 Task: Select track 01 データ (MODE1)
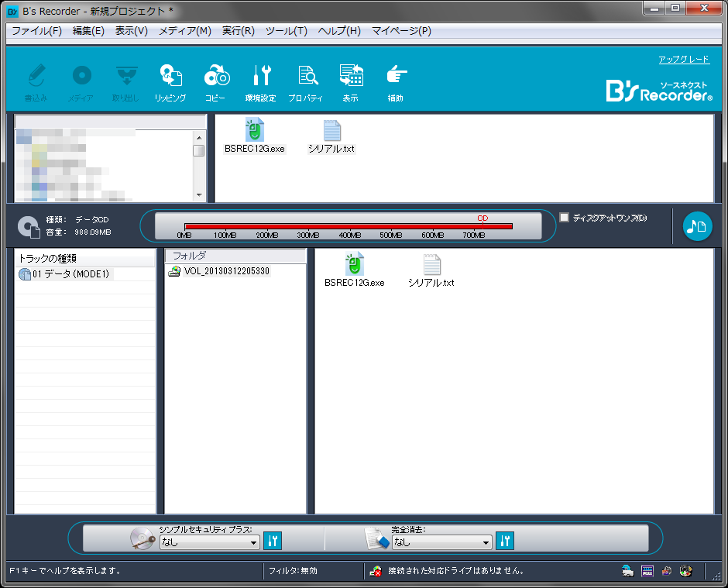click(x=64, y=274)
